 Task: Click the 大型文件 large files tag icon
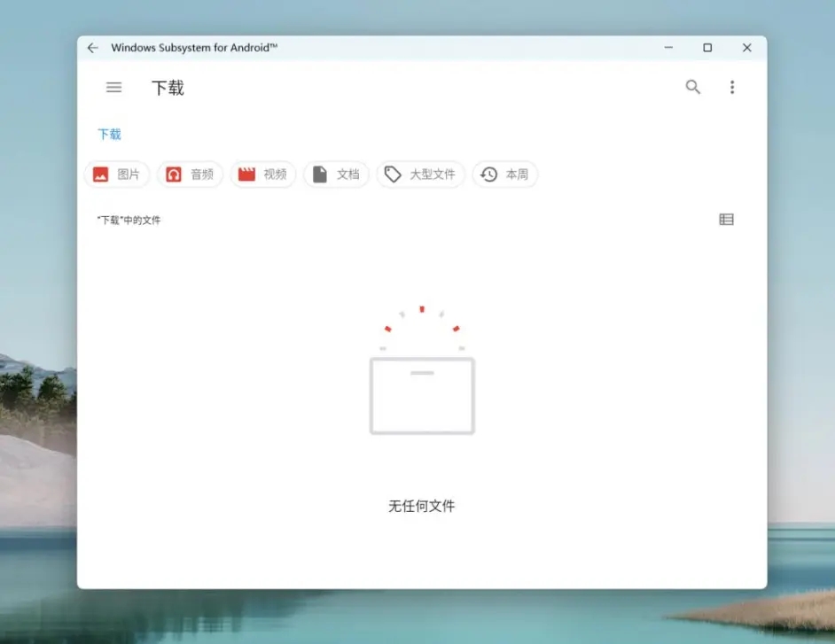(x=393, y=175)
